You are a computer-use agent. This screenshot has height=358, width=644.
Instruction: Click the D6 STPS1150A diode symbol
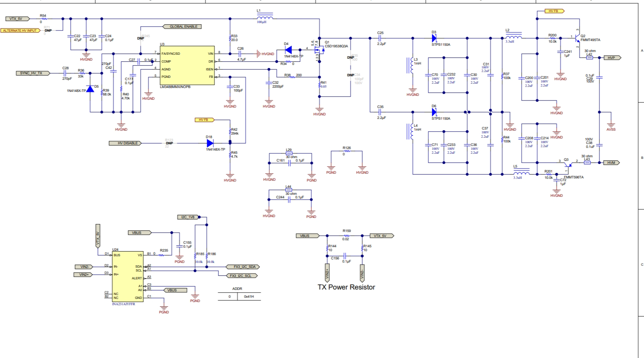(434, 112)
